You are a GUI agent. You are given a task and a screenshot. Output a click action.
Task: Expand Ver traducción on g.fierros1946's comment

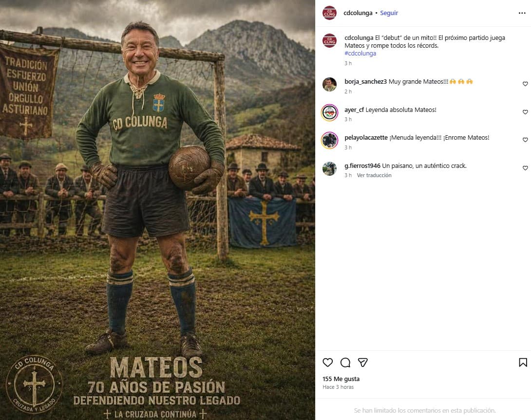pyautogui.click(x=374, y=175)
